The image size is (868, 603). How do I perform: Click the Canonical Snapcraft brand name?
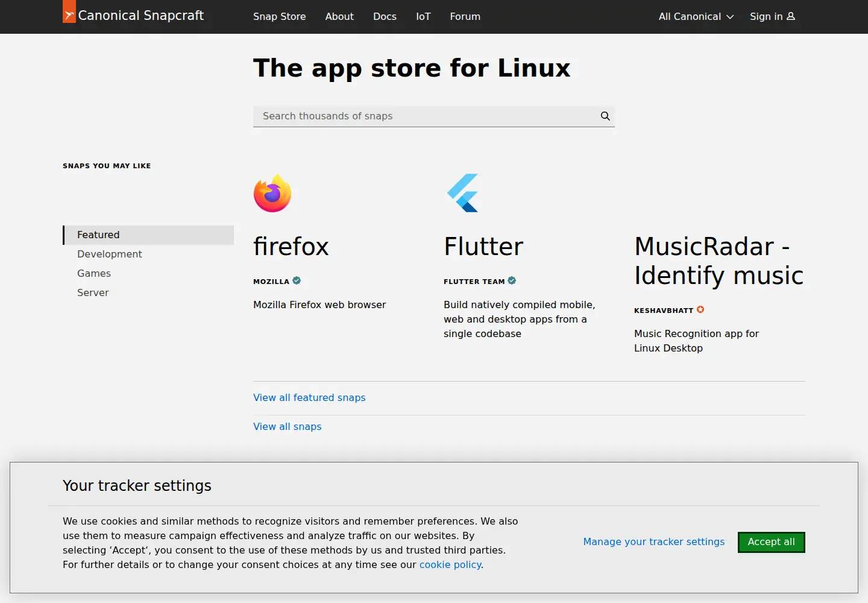[141, 16]
